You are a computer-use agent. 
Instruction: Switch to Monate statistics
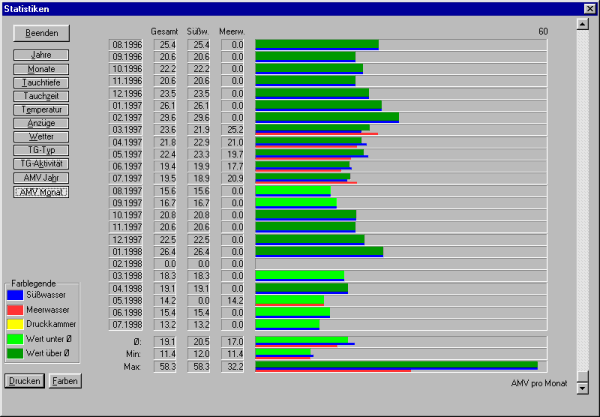[42, 68]
